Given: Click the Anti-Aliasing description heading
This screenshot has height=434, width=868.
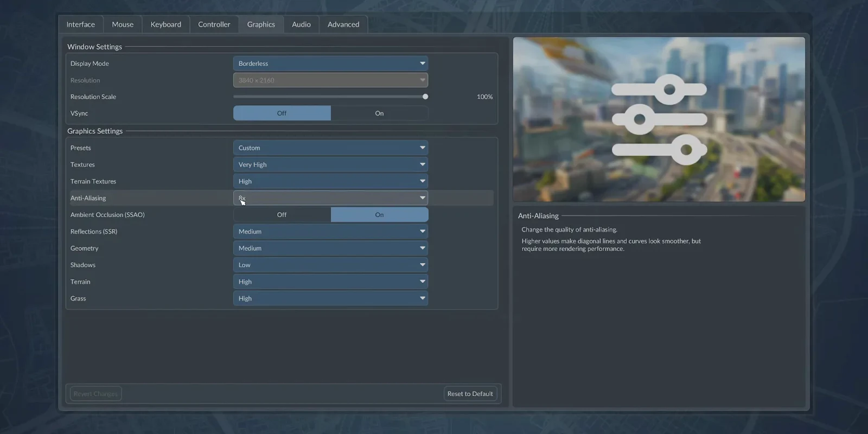Looking at the screenshot, I should [x=538, y=216].
